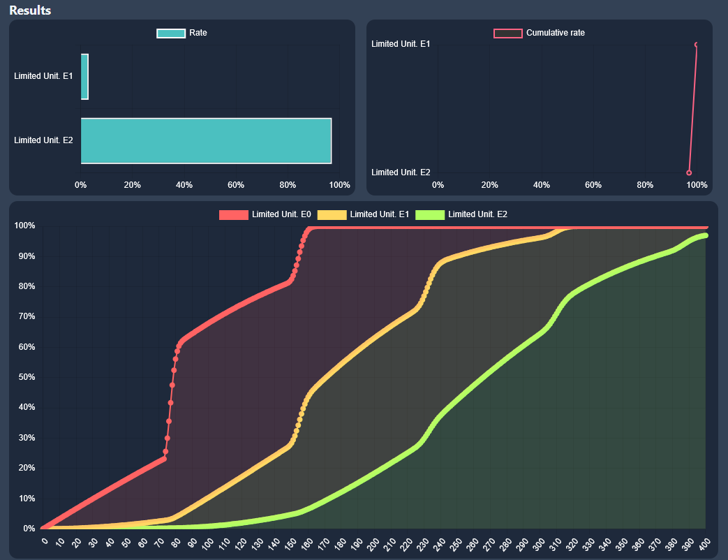Click the final green E2 point at 400

(x=705, y=235)
